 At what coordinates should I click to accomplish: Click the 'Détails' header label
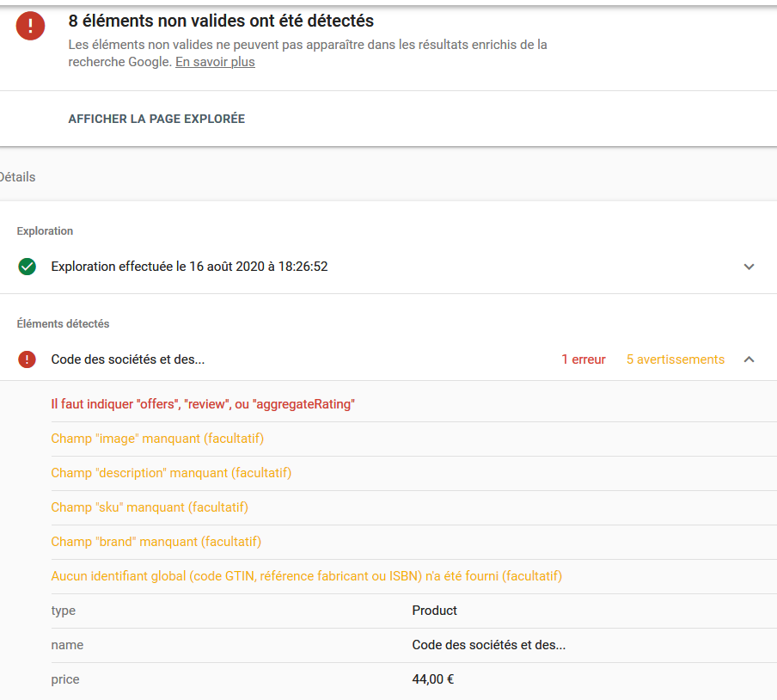click(x=17, y=177)
